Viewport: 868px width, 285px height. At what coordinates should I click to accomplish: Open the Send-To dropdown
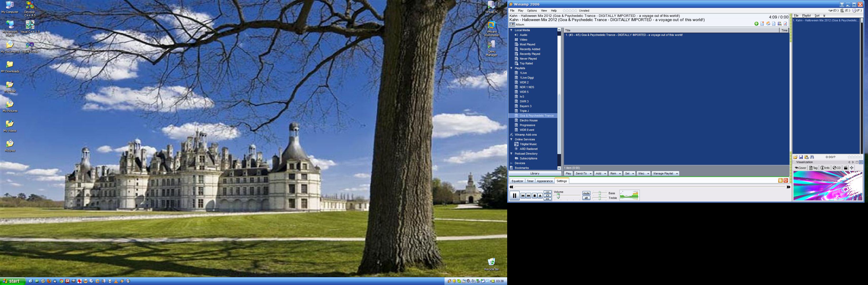click(x=583, y=174)
